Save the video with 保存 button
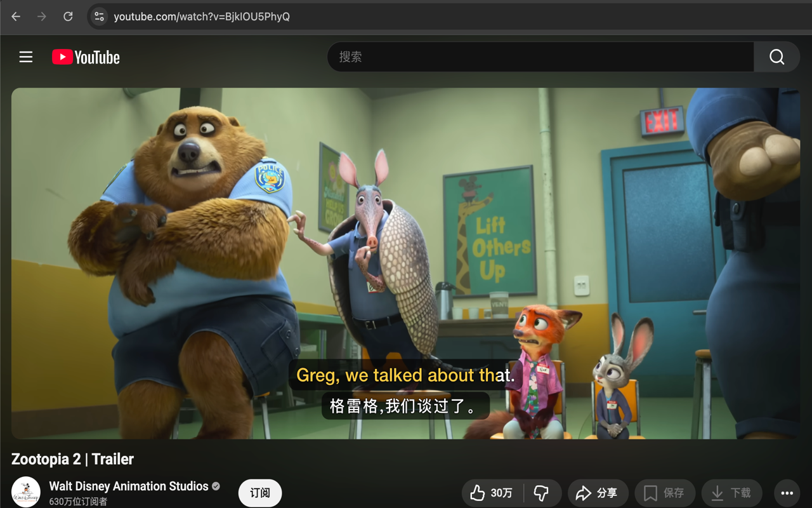812x508 pixels. tap(665, 493)
